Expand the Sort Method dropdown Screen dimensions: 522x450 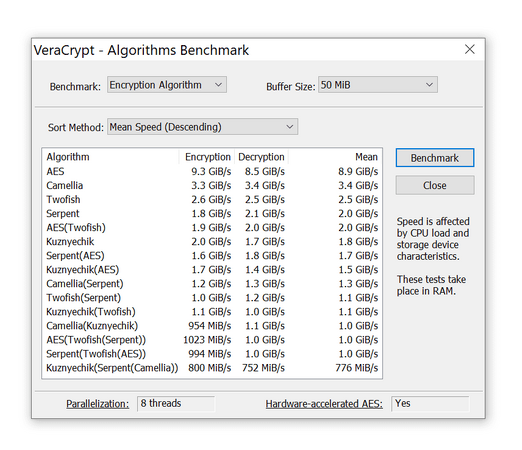[202, 127]
